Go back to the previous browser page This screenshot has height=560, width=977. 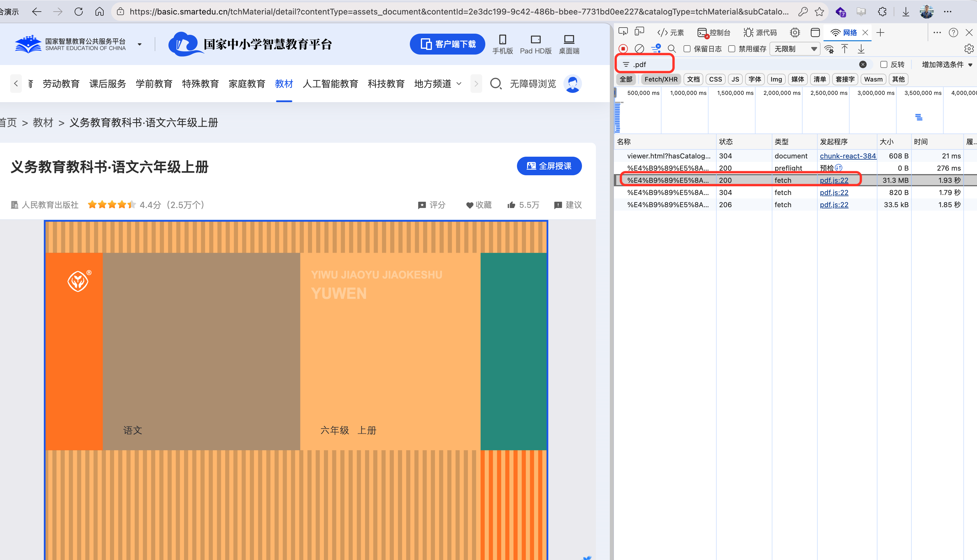pyautogui.click(x=37, y=12)
